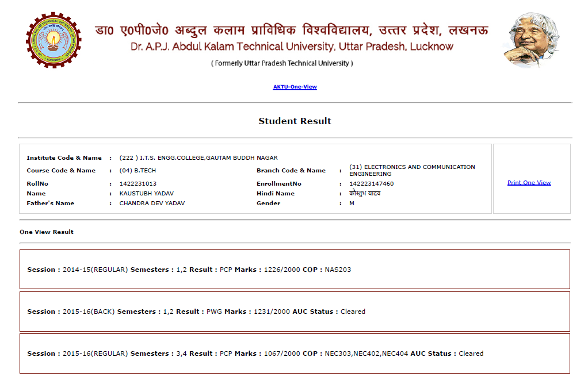The image size is (588, 392).
Task: Click the Father's Name label
Action: pos(50,203)
